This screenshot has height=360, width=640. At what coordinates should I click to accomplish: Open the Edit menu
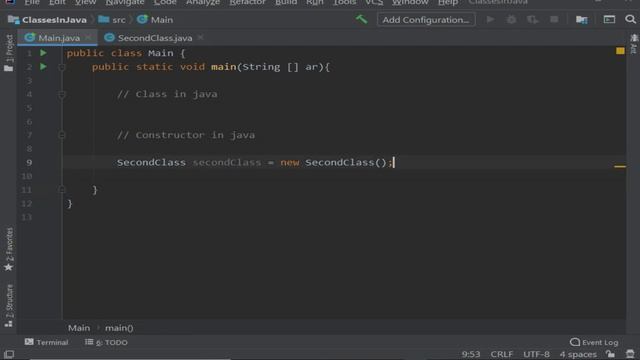pyautogui.click(x=57, y=2)
